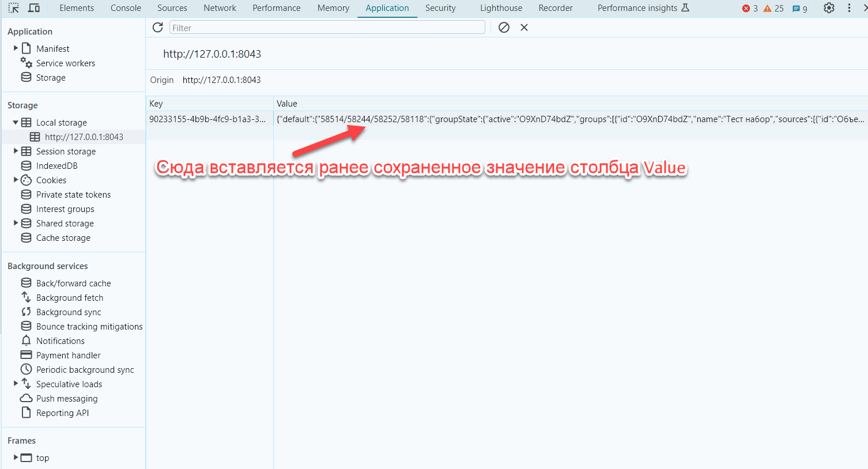Click the red error count badge
Viewport: 868px width, 469px height.
750,9
